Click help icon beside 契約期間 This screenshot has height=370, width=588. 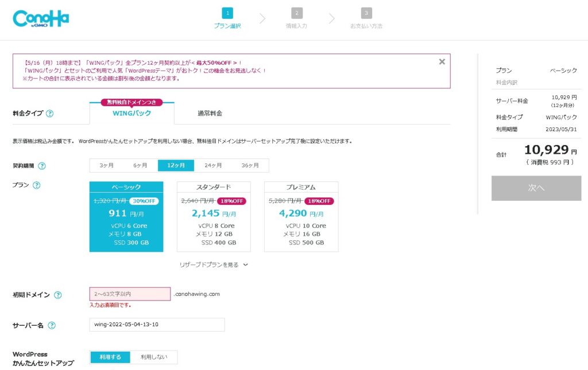41,166
